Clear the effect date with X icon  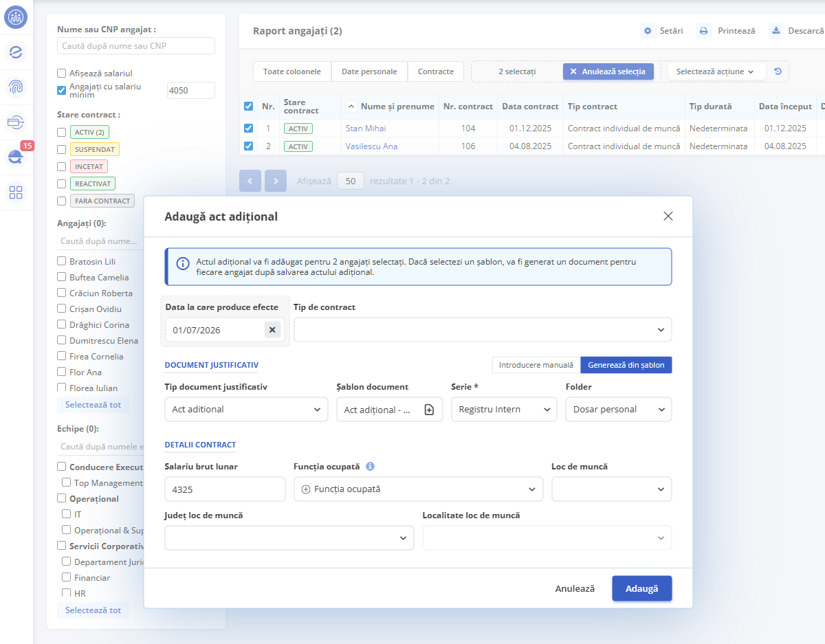[272, 330]
